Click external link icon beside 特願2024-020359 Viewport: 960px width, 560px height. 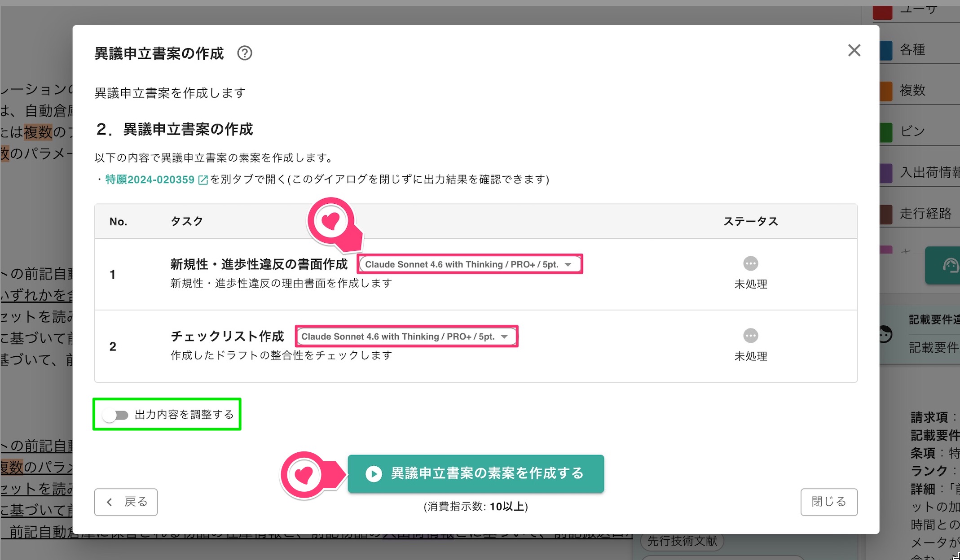[x=203, y=180]
